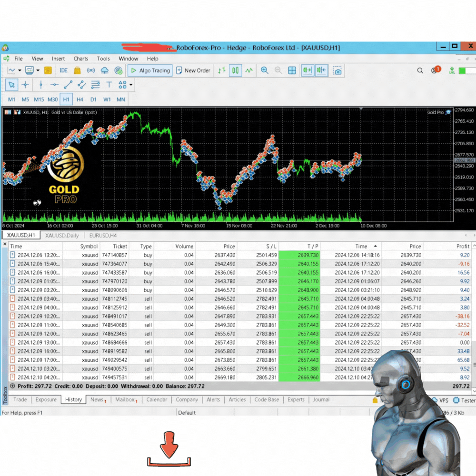This screenshot has height=476, width=476.
Task: Switch to XAUUSD,Daily chart tab
Action: (62, 235)
